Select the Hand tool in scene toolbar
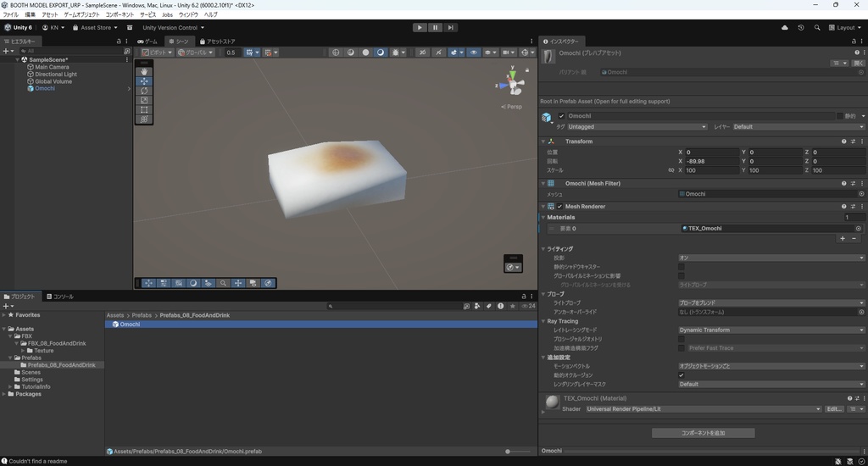The width and height of the screenshot is (868, 466). (x=144, y=72)
